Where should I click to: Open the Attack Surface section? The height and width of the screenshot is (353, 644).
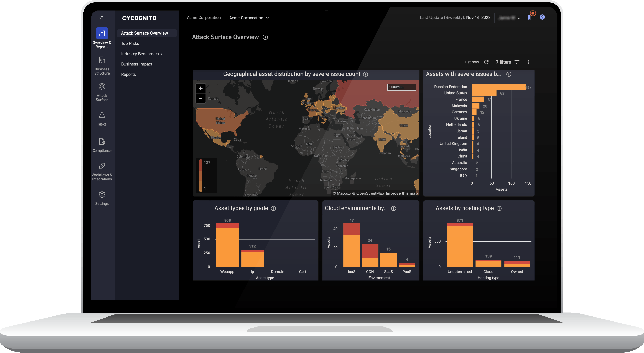pos(102,92)
